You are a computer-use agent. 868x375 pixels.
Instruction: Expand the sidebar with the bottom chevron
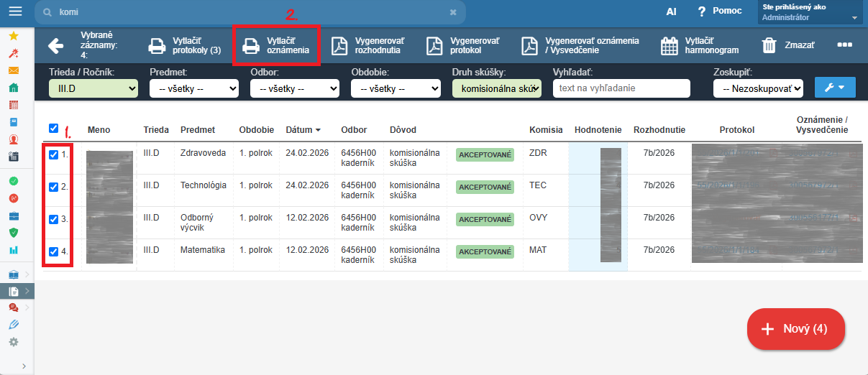[24, 366]
